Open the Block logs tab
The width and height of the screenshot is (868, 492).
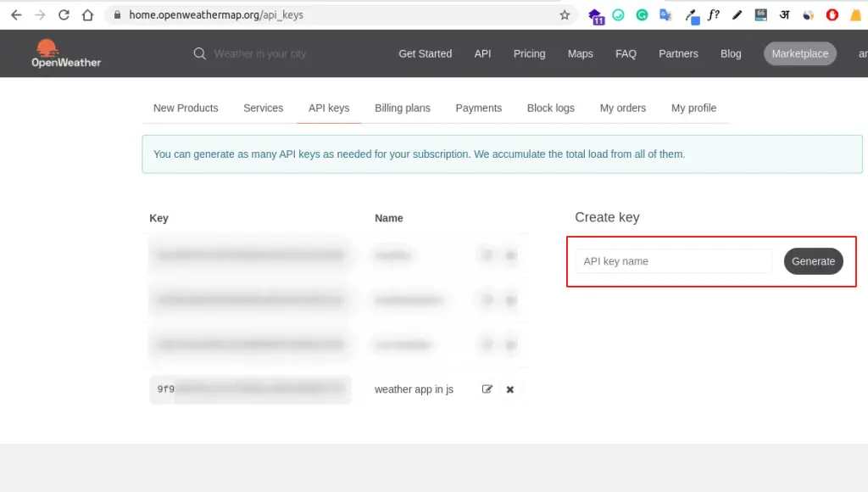click(x=551, y=108)
